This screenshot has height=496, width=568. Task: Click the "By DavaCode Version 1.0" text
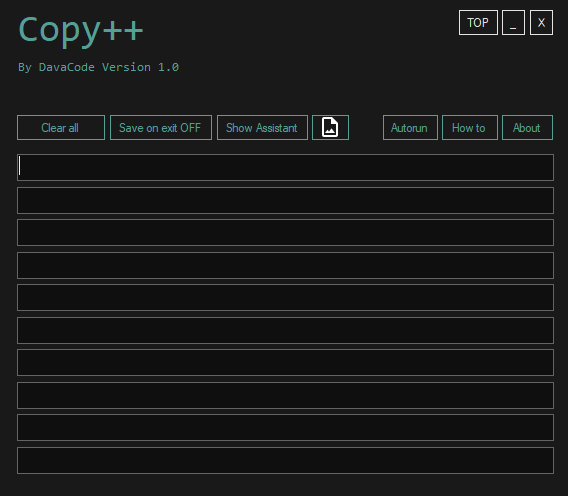click(x=99, y=67)
